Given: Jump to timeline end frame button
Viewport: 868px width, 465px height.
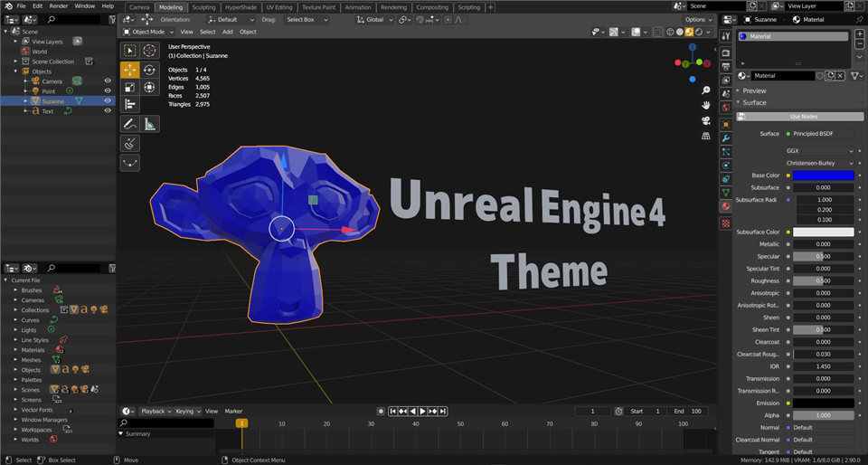Looking at the screenshot, I should pyautogui.click(x=443, y=412).
